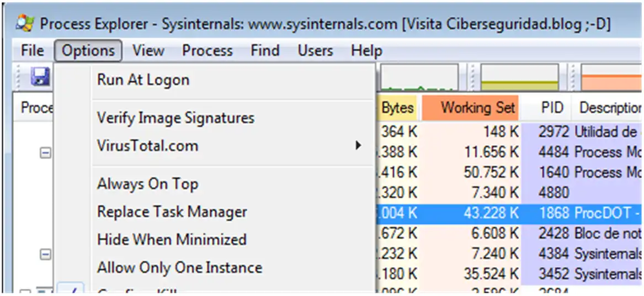Select the highlighted ProcDOT process row

(509, 214)
